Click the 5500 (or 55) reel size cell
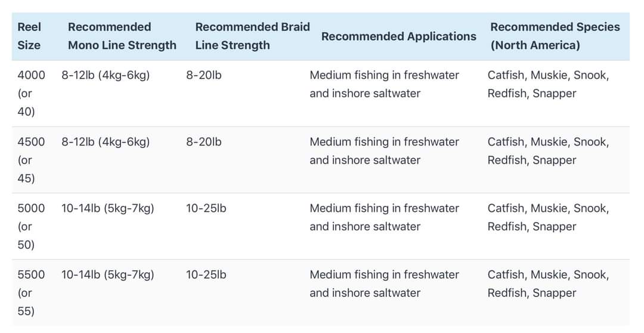 31,292
